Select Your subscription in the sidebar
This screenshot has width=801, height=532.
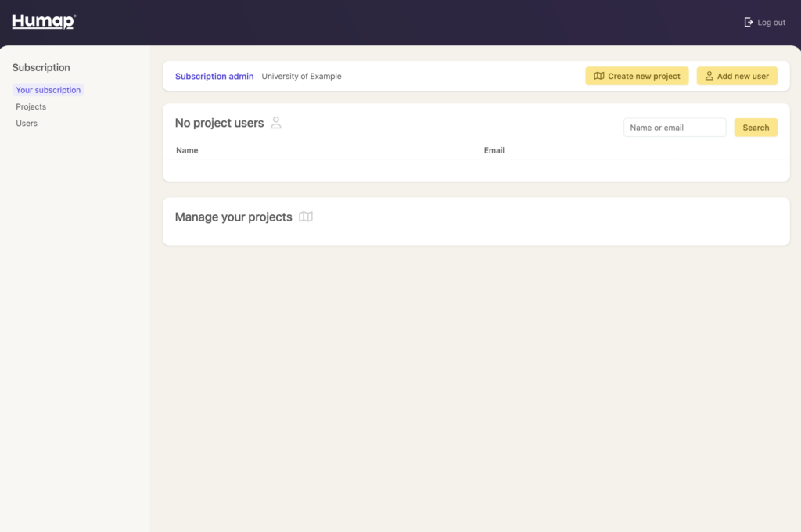48,90
